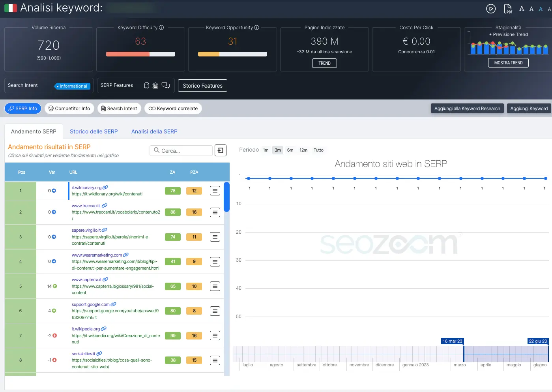Open external link icon for www.treccani.it
Viewport: 552px width, 392px height.
[x=105, y=206]
